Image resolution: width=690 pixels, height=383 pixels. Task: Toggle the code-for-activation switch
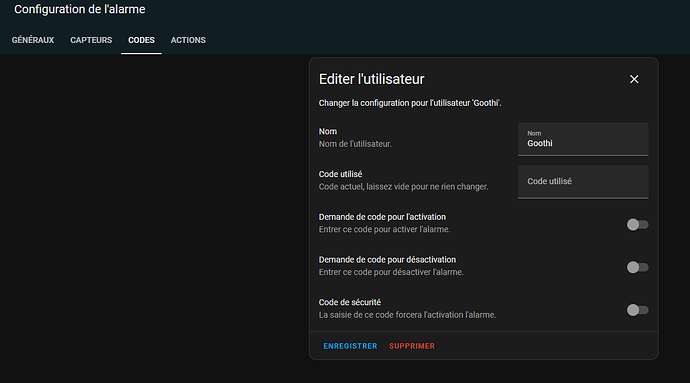pyautogui.click(x=637, y=225)
